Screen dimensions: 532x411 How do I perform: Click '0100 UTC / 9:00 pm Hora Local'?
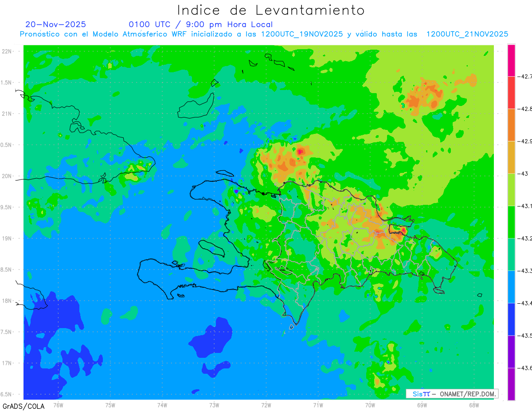pyautogui.click(x=201, y=24)
